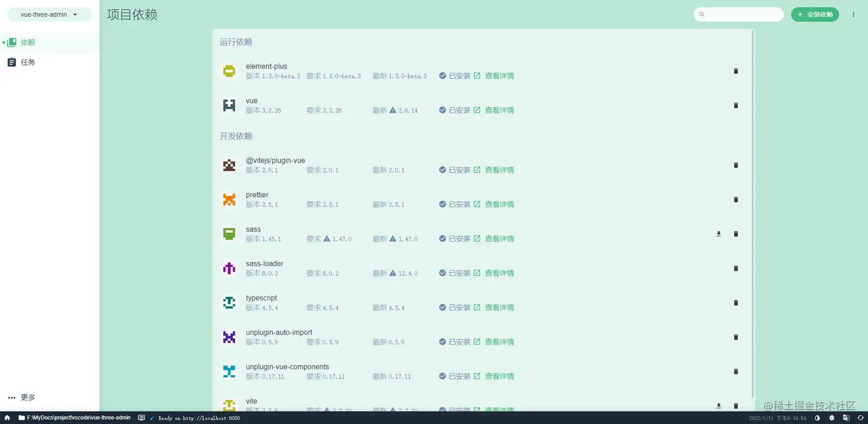Viewport: 868px width, 424px height.
Task: Click the home icon in status bar
Action: pyautogui.click(x=7, y=418)
